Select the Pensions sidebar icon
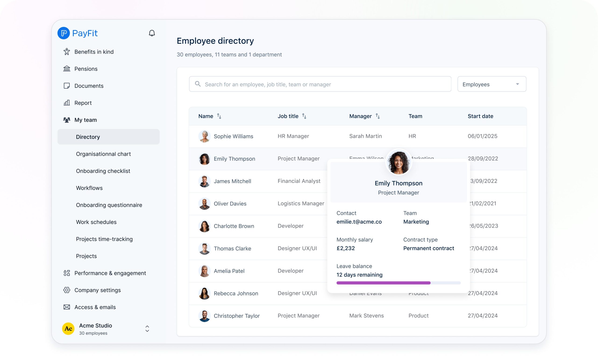Image resolution: width=598 pixels, height=364 pixels. (x=67, y=69)
